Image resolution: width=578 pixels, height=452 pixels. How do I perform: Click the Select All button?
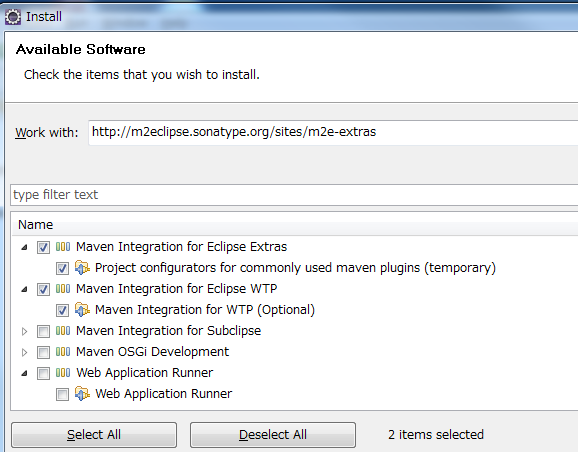[x=94, y=435]
